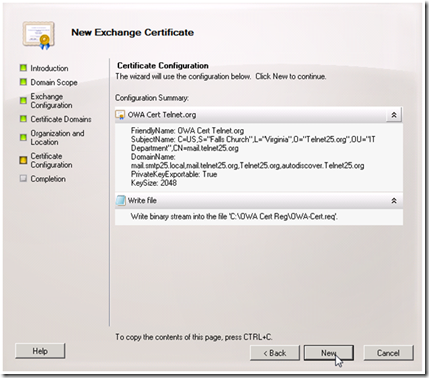Image resolution: width=429 pixels, height=378 pixels.
Task: Click yellow square beside Certificate Configuration
Action: click(23, 160)
